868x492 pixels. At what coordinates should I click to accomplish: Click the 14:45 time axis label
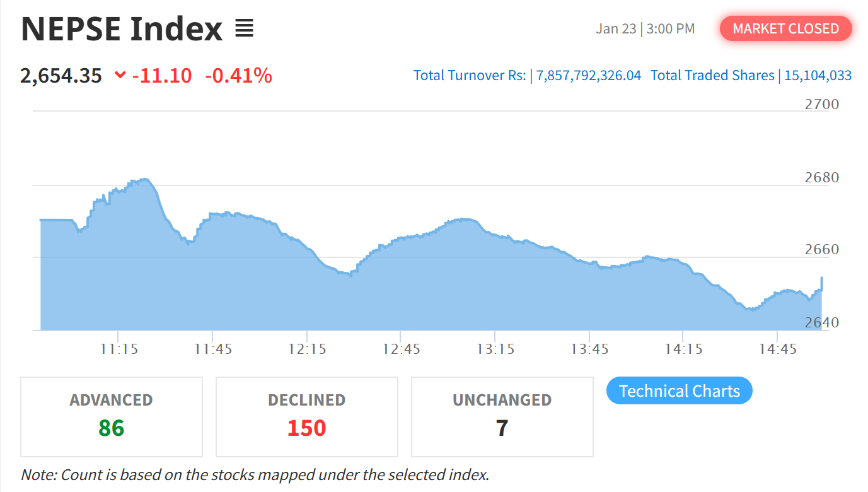tap(777, 349)
